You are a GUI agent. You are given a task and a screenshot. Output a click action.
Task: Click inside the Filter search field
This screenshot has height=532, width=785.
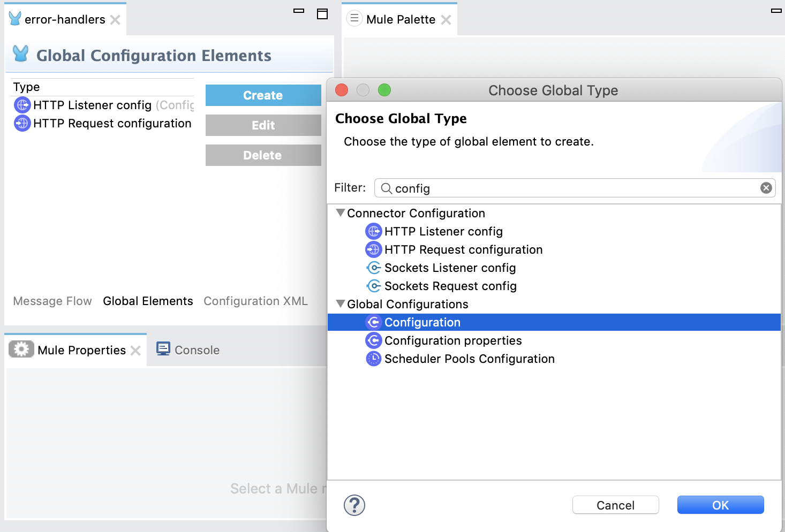pyautogui.click(x=535, y=188)
